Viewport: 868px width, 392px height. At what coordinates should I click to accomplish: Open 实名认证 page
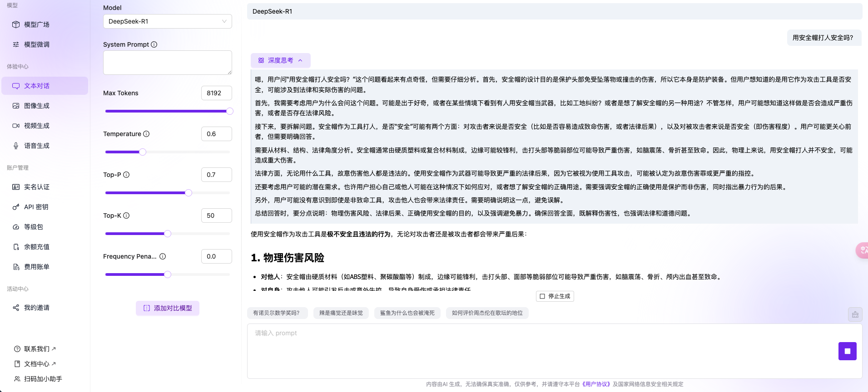[x=45, y=187]
